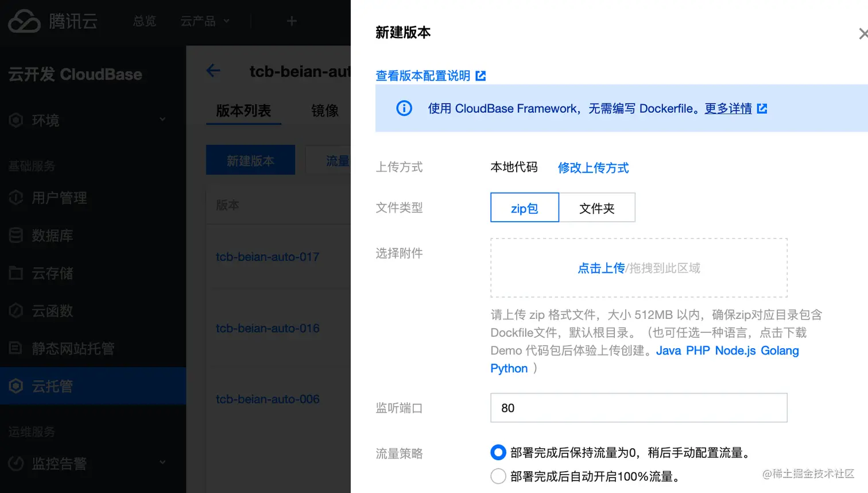Select 部署完成后保持流量为0 radio option
This screenshot has width=868, height=493.
[498, 453]
